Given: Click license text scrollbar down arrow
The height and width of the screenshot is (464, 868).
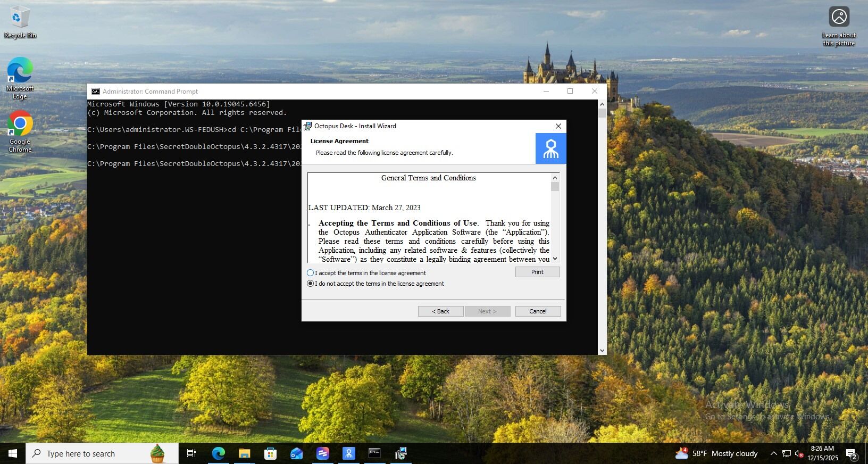Looking at the screenshot, I should click(x=555, y=259).
